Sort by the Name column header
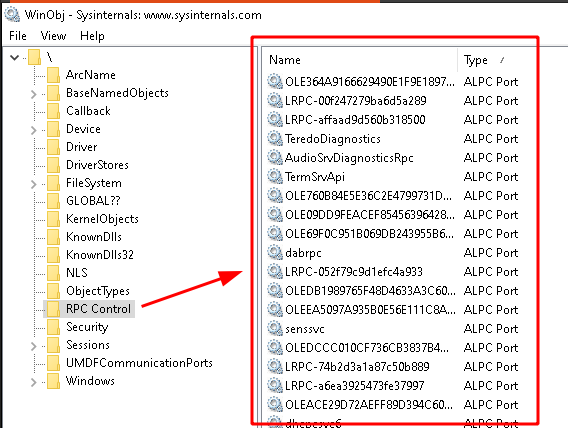Image resolution: width=568 pixels, height=428 pixels. tap(360, 60)
